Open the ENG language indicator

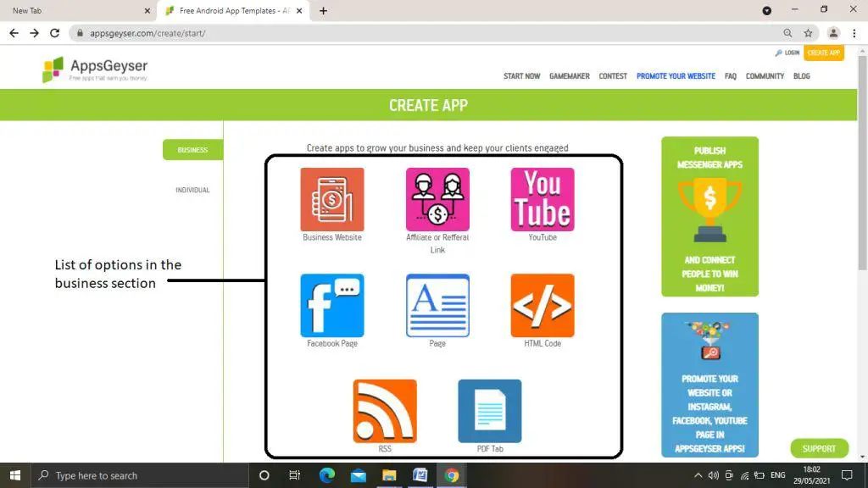[x=778, y=475]
